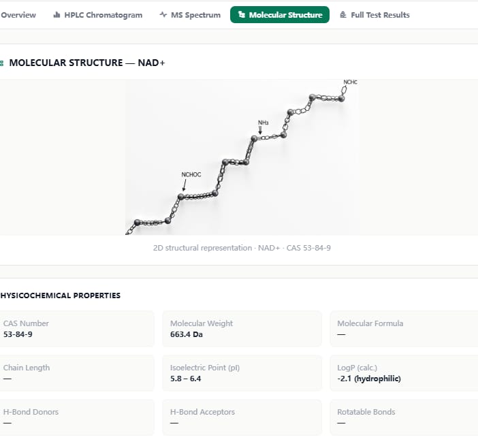Click the Molecular Formula property card
The width and height of the screenshot is (478, 448).
[404, 329]
